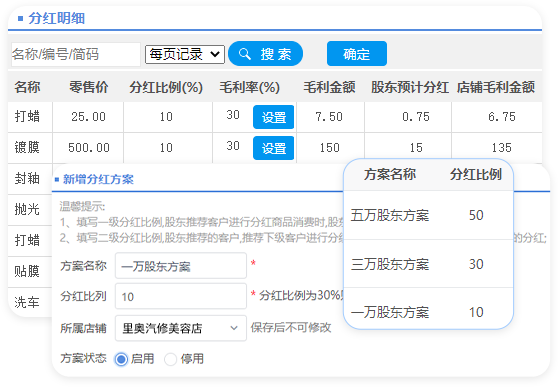Click the 方案名称 header in plan list

(390, 174)
